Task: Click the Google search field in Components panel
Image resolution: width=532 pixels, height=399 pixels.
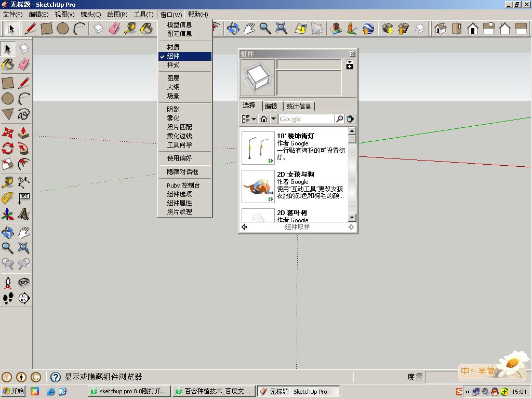Action: pos(307,119)
